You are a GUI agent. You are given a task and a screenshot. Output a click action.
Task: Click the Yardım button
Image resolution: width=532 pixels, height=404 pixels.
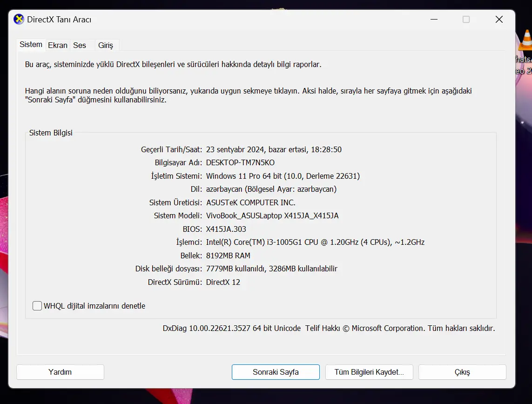60,372
